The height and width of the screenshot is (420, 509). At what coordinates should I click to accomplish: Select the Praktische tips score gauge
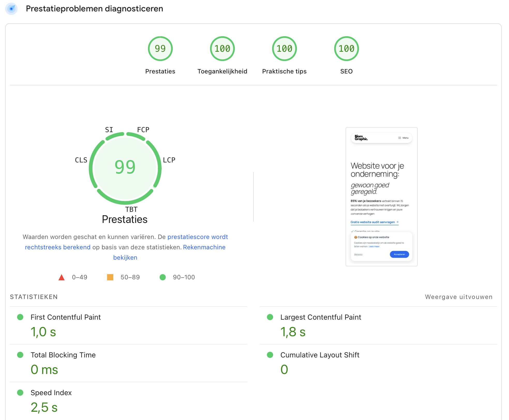click(x=284, y=49)
